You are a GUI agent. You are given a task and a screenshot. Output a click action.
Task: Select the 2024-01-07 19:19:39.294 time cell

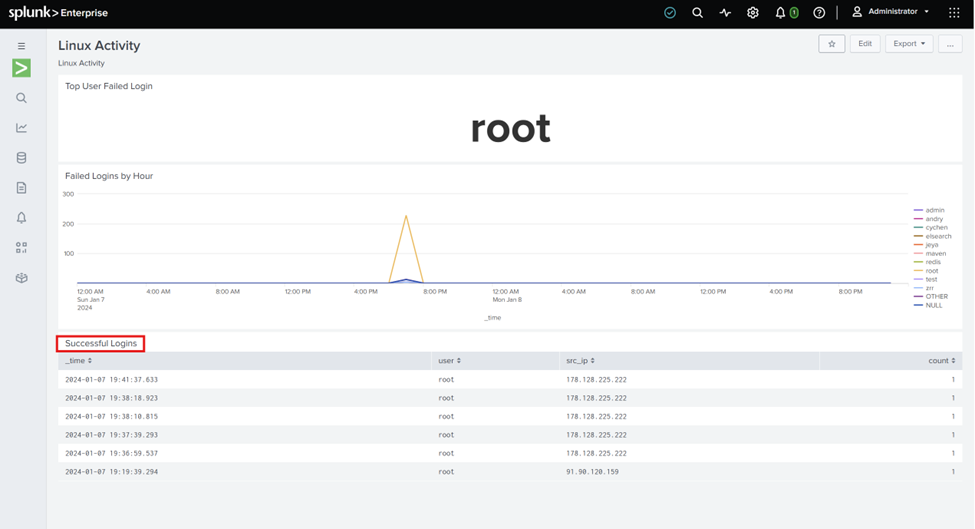click(111, 472)
